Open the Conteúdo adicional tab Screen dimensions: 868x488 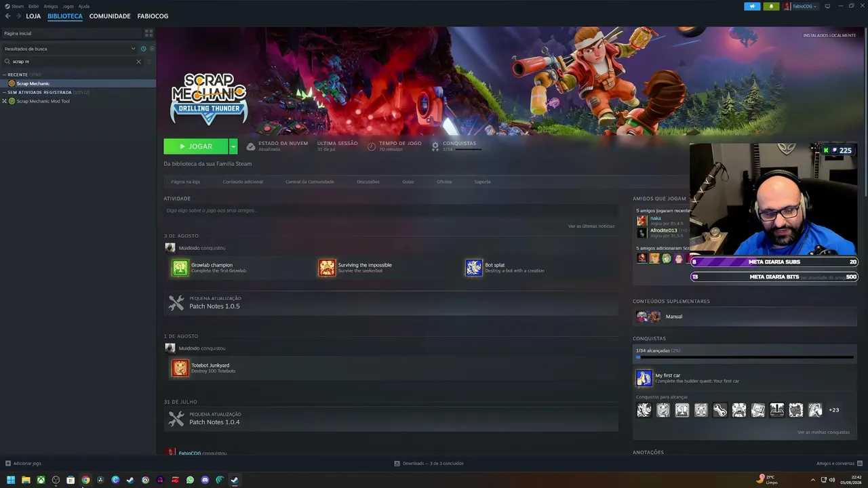243,182
